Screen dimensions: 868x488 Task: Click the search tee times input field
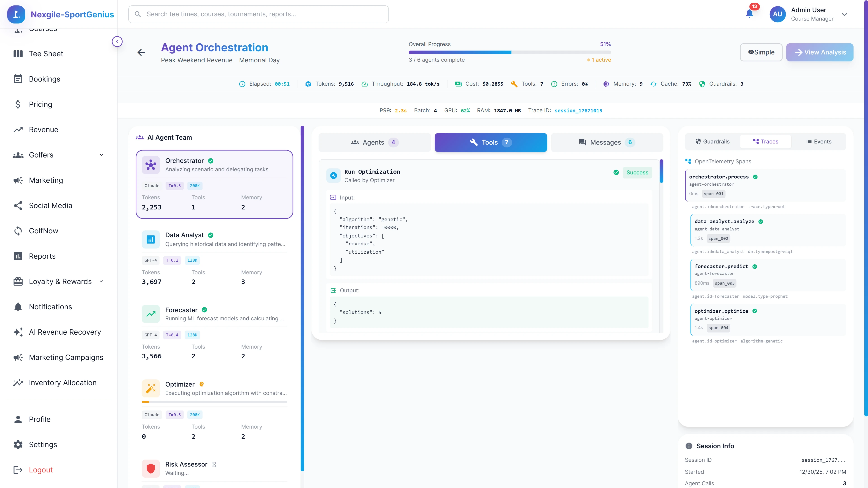click(x=258, y=14)
